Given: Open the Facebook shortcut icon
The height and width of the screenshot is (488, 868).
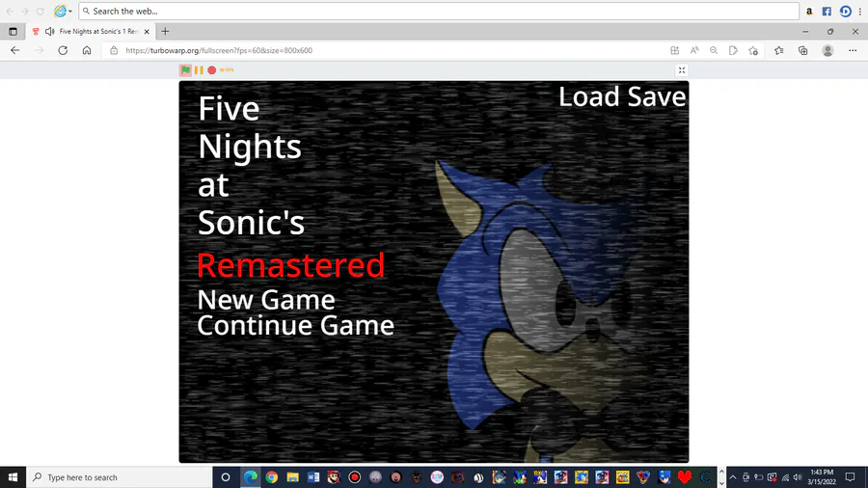Looking at the screenshot, I should [x=827, y=11].
